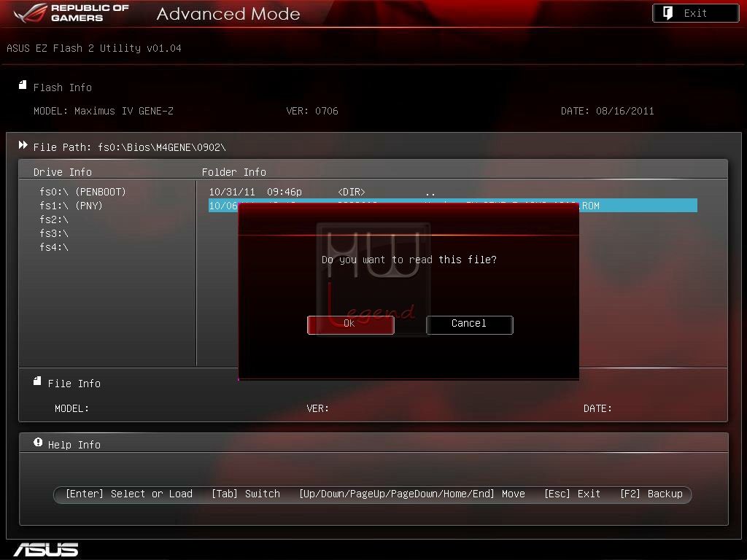
Task: Click '[Tab] Switch' help hint
Action: coord(246,494)
